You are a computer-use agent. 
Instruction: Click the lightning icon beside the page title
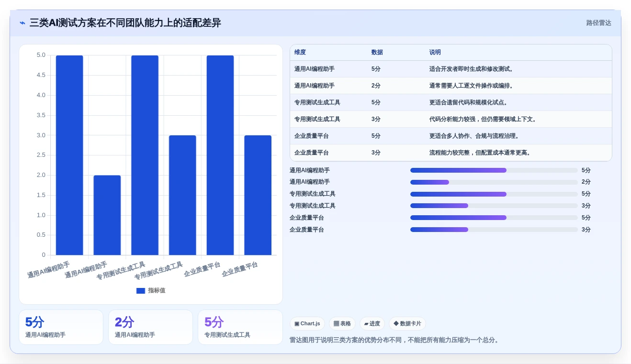[23, 23]
